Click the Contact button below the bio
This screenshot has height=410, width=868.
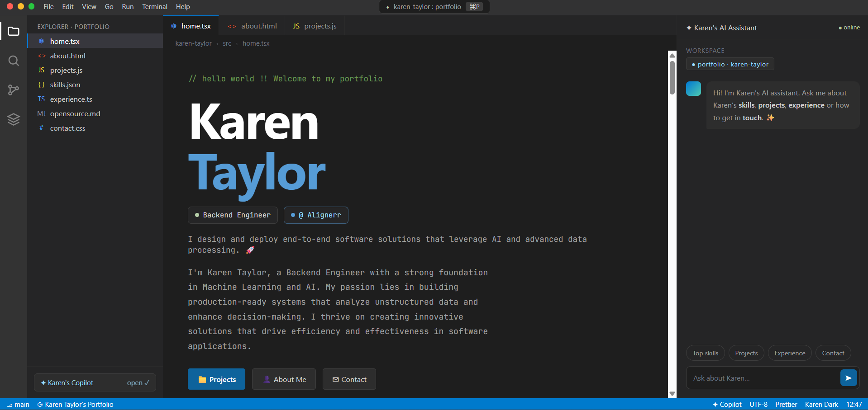pos(349,379)
